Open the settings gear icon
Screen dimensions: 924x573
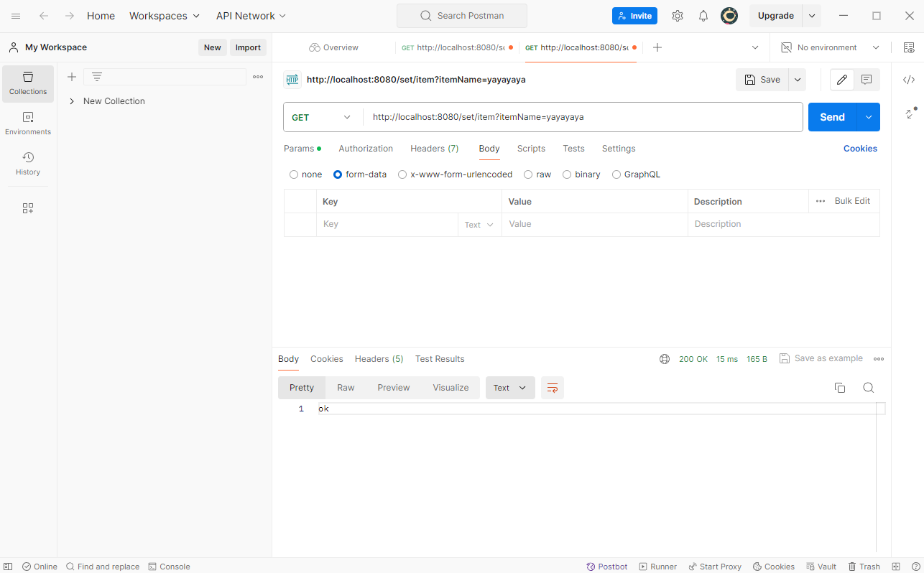[x=678, y=16]
